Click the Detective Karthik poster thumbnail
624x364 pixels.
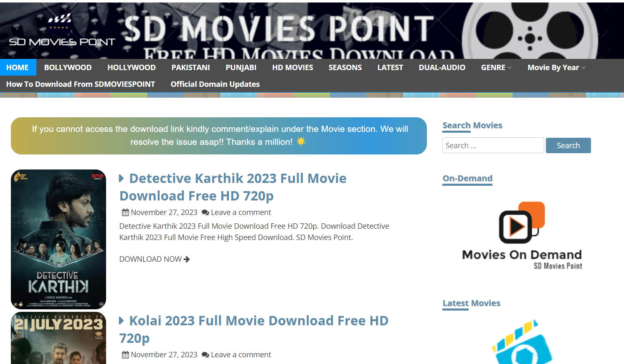58,239
